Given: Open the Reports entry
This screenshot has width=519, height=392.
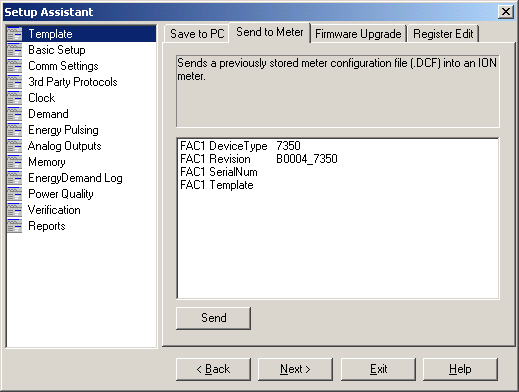Looking at the screenshot, I should point(47,226).
